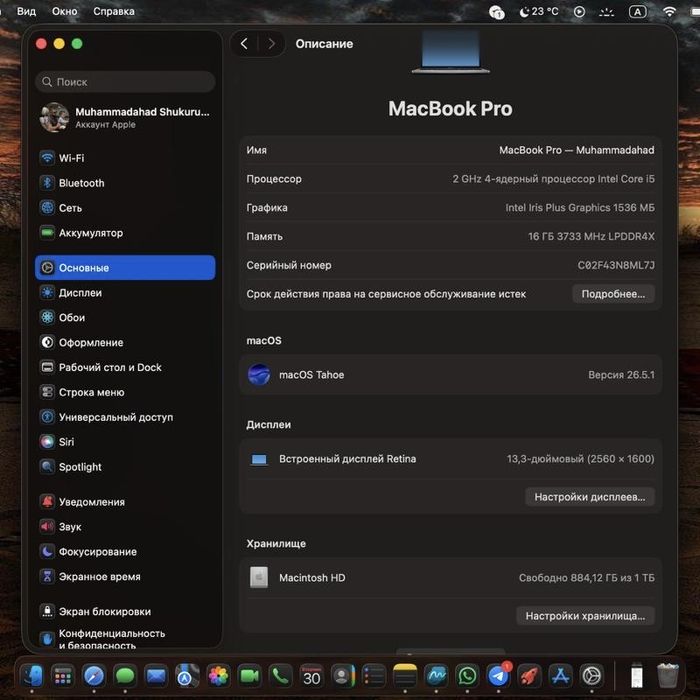
Task: Click Настройки хранилища… button
Action: (585, 616)
